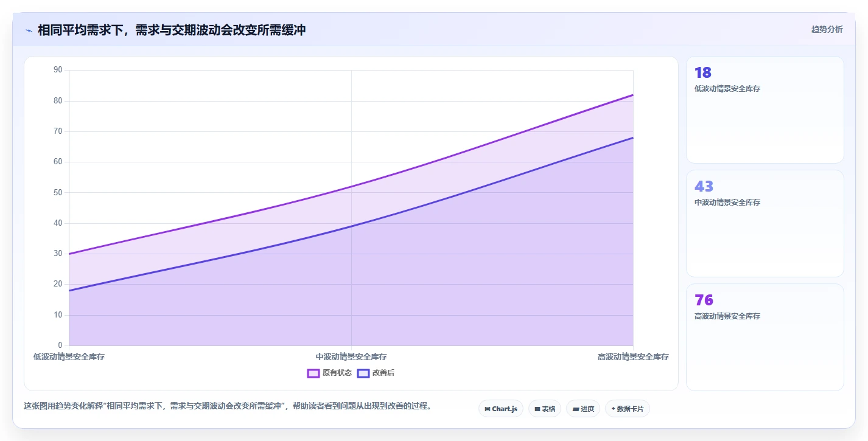
Task: Toggle the 改善后 legend item
Action: tap(376, 373)
